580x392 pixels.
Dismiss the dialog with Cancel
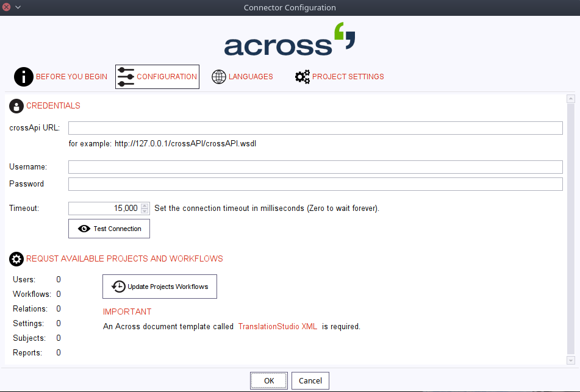tap(310, 380)
